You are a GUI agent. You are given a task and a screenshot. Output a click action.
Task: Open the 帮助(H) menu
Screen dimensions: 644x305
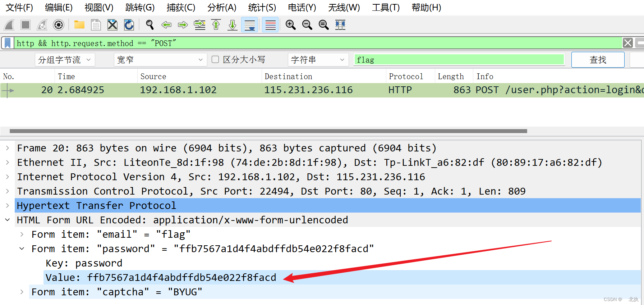[x=427, y=8]
